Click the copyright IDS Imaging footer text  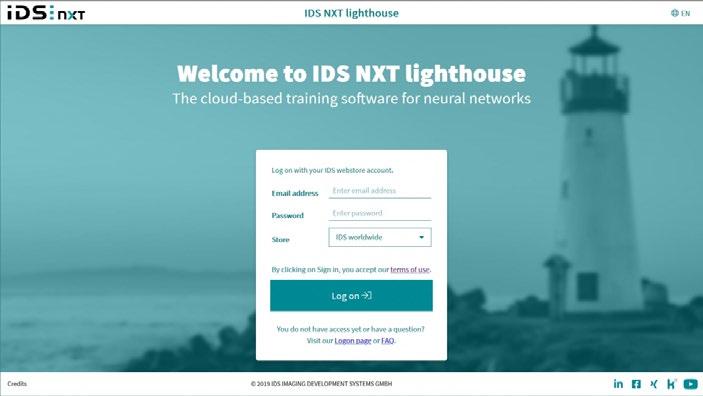point(321,384)
